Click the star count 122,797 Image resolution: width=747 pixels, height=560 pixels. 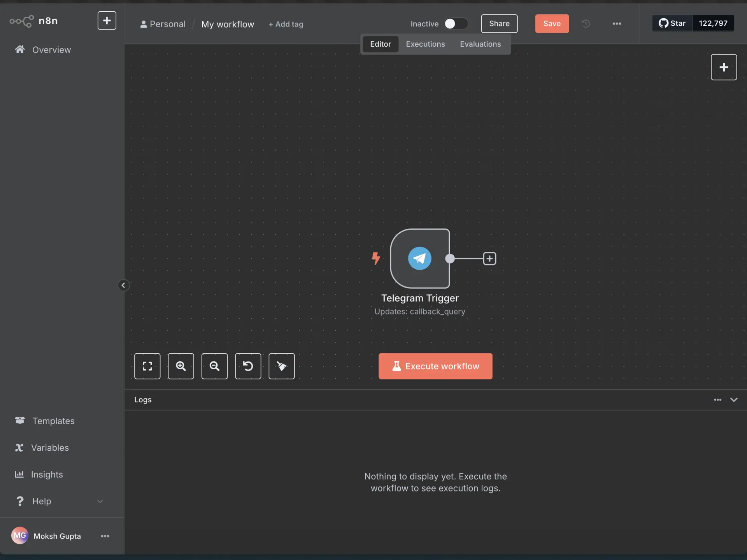pyautogui.click(x=713, y=23)
